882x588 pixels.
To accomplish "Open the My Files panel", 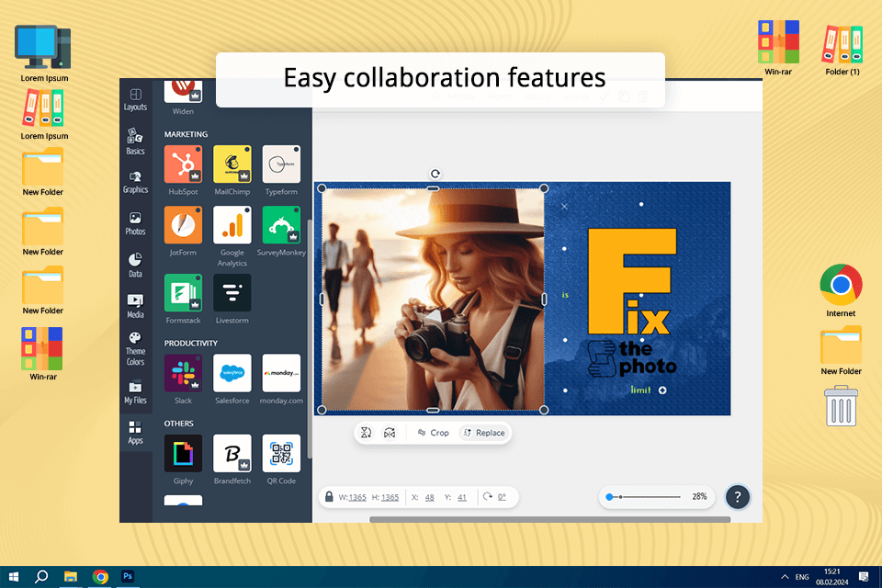I will [136, 392].
